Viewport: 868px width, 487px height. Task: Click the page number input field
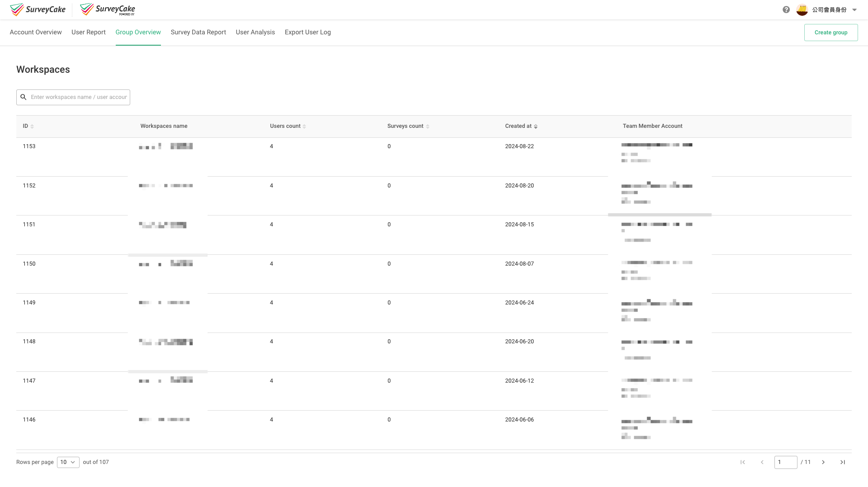(786, 462)
